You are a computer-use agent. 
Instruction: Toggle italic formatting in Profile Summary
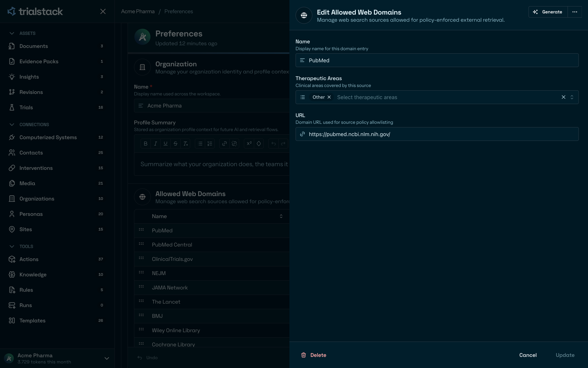[x=155, y=144]
